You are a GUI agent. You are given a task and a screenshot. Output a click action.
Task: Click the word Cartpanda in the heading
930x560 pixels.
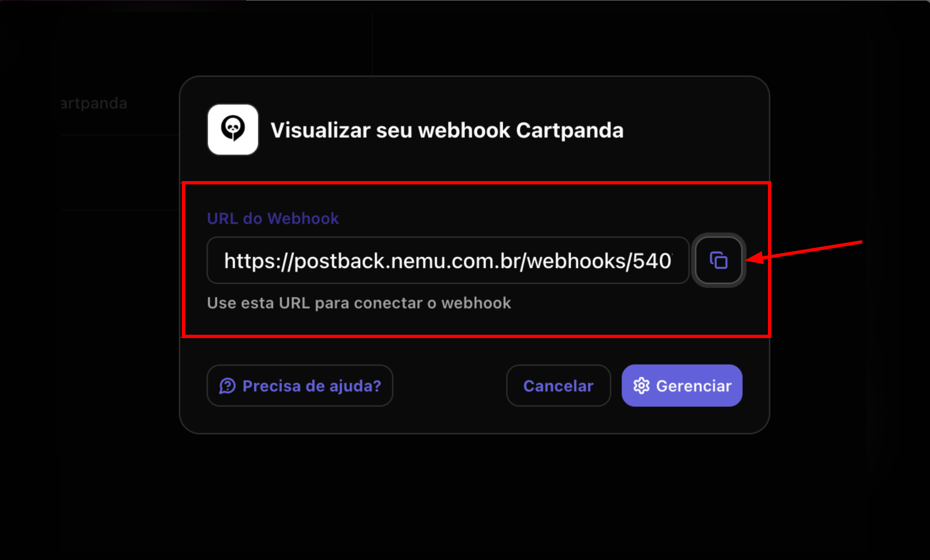(x=570, y=131)
